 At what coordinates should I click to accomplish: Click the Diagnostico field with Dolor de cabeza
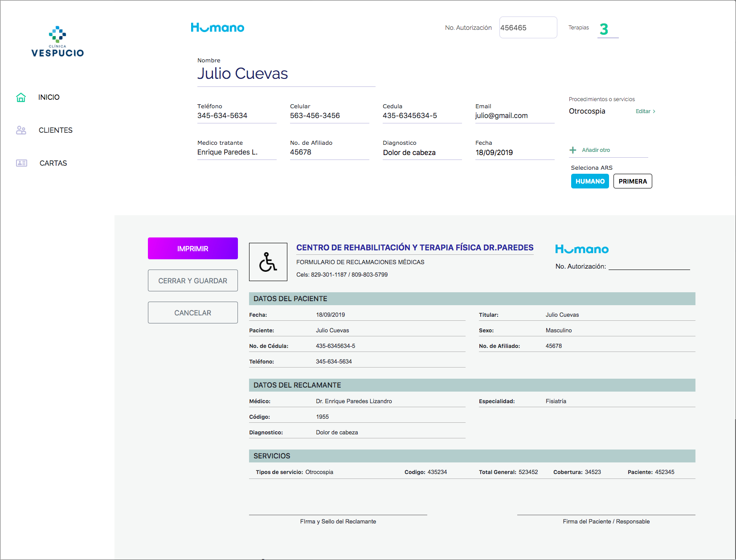(421, 152)
